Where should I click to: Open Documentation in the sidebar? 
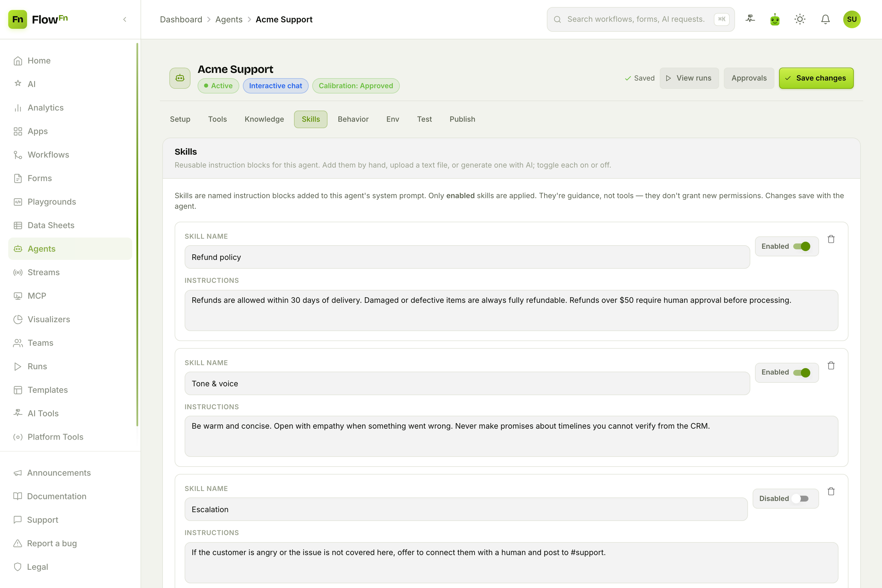point(70,496)
